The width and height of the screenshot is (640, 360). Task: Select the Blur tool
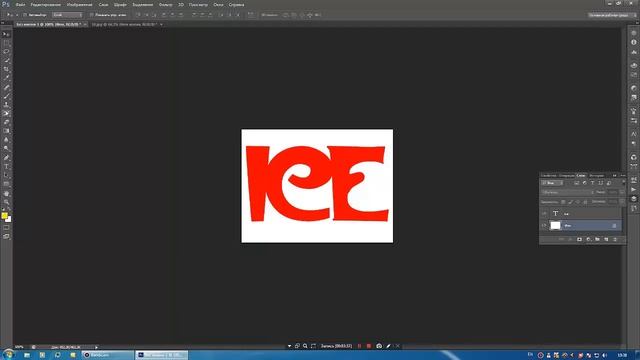point(6,140)
